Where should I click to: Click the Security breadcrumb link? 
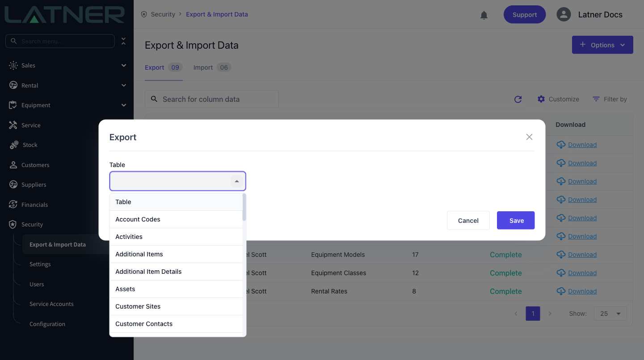point(163,14)
